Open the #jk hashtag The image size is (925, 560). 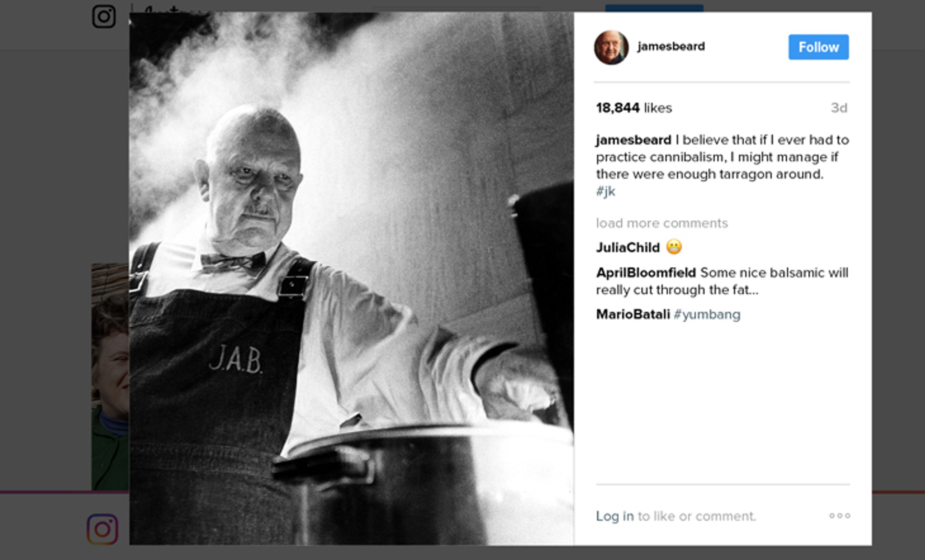pos(606,191)
